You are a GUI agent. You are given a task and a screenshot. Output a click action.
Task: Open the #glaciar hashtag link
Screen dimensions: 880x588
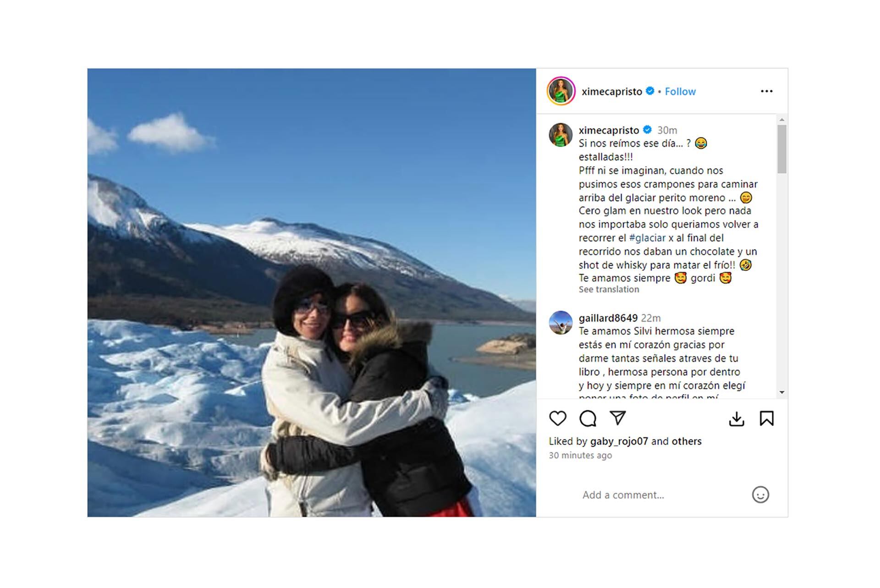[647, 238]
